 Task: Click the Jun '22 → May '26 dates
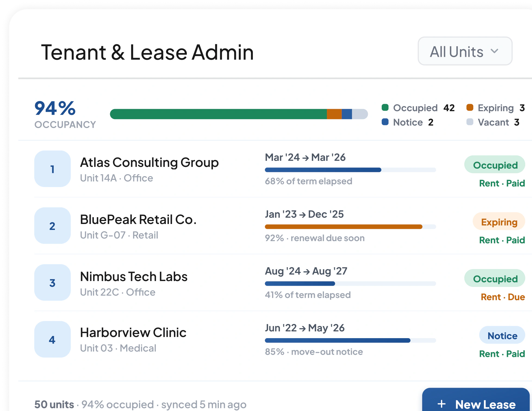coord(305,328)
